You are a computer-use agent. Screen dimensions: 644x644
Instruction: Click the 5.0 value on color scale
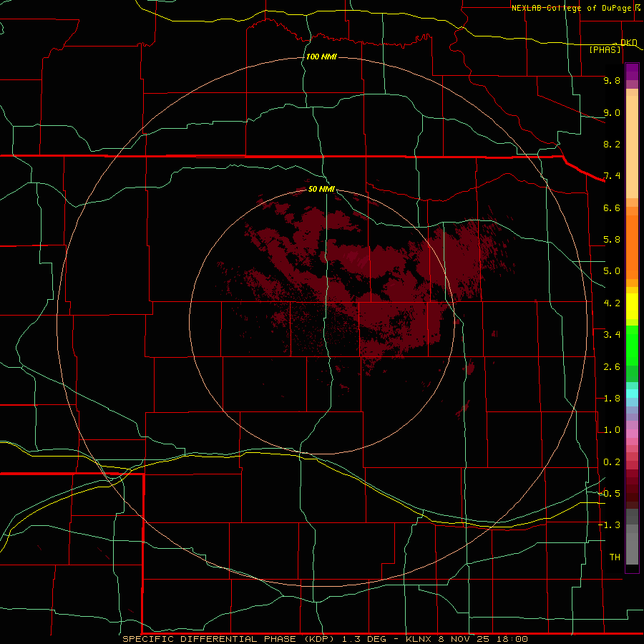612,271
